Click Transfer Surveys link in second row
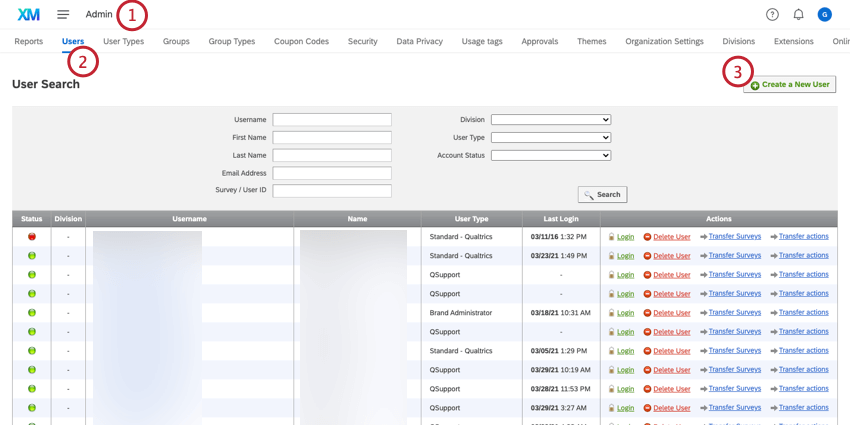 click(734, 255)
